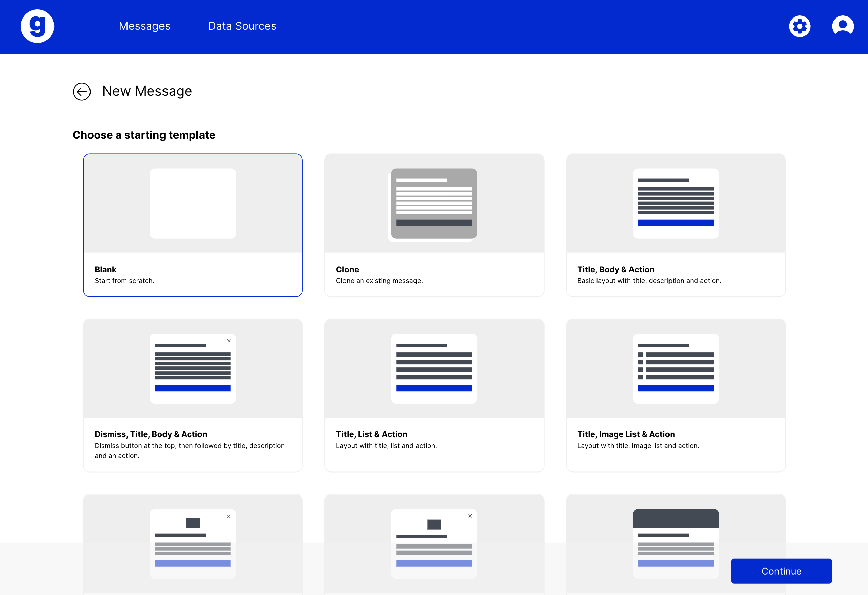The height and width of the screenshot is (595, 868).
Task: Click the Clone card label
Action: [x=347, y=269]
